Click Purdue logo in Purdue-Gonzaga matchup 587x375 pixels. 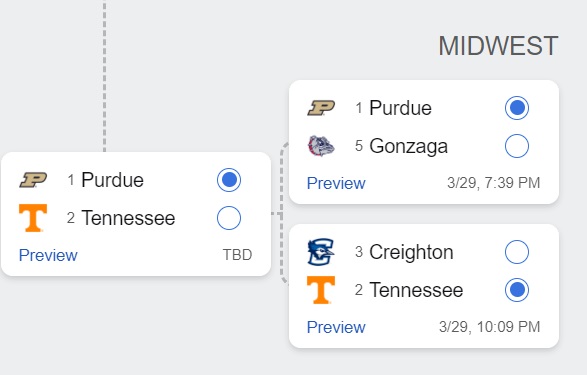click(x=321, y=108)
